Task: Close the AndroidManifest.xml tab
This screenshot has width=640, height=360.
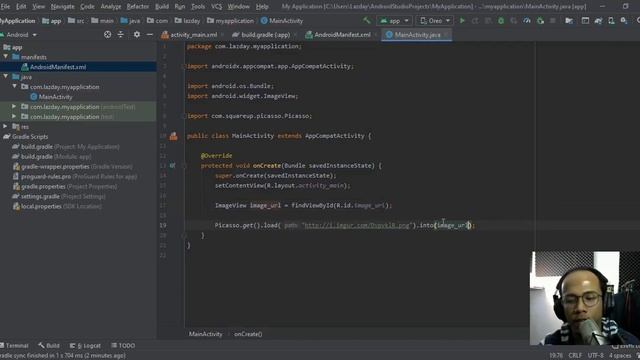Action: (x=376, y=35)
